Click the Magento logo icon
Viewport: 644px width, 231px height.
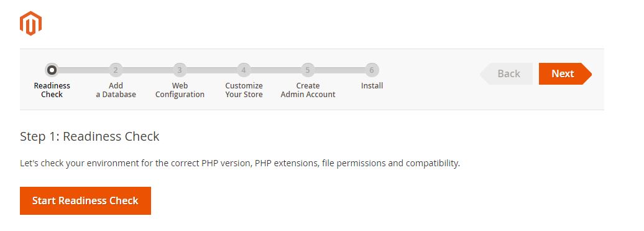(31, 24)
